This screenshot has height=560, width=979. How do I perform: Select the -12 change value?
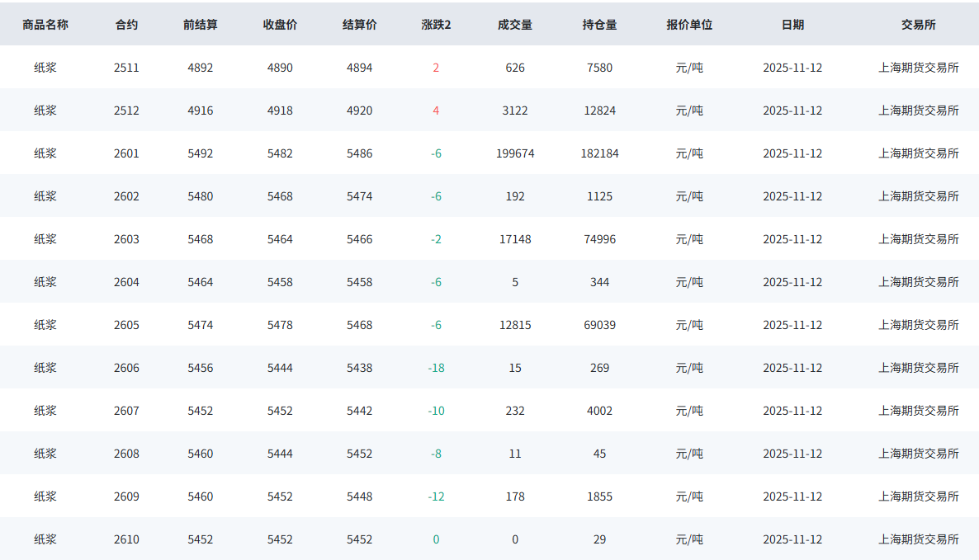[436, 496]
